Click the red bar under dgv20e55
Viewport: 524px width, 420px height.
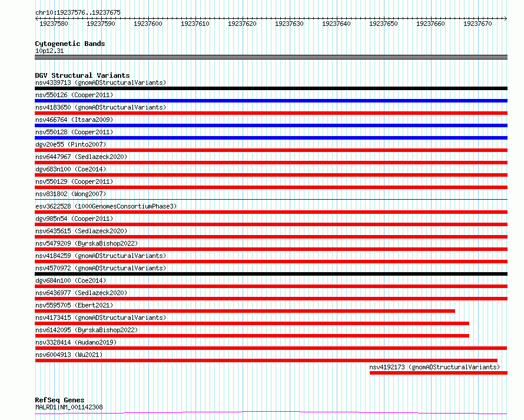point(271,150)
